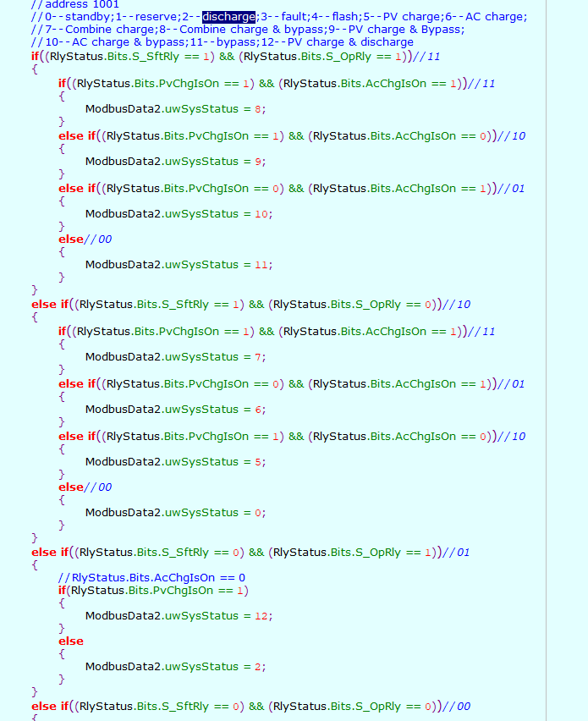Place cursor on the line "ModbusData2.uwSysStatus = 5;"
588x721 pixels.
click(x=176, y=462)
